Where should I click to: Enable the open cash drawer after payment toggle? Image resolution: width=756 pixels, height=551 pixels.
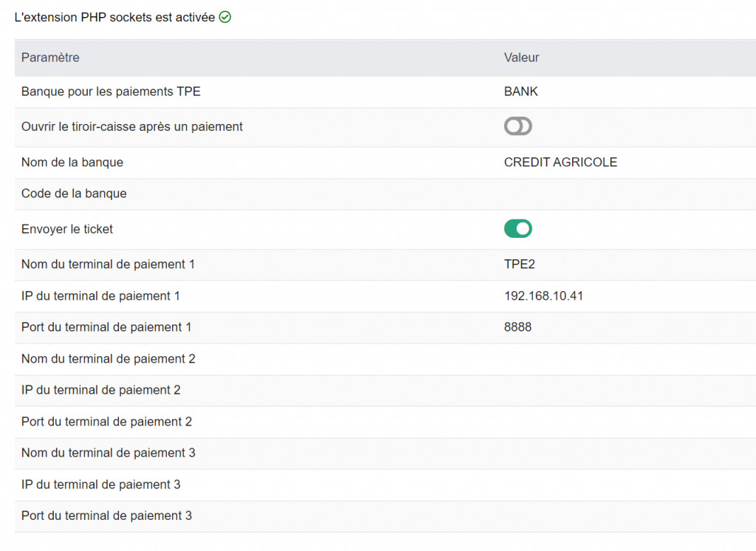point(518,126)
